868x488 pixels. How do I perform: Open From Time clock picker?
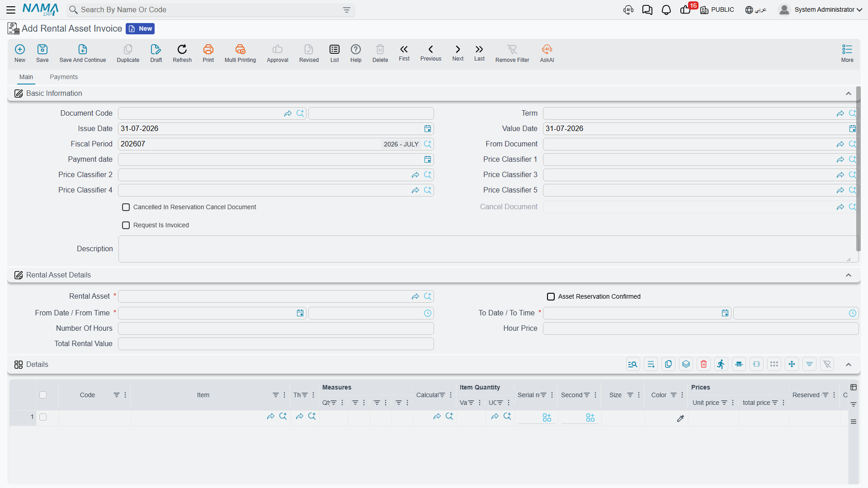pyautogui.click(x=428, y=313)
